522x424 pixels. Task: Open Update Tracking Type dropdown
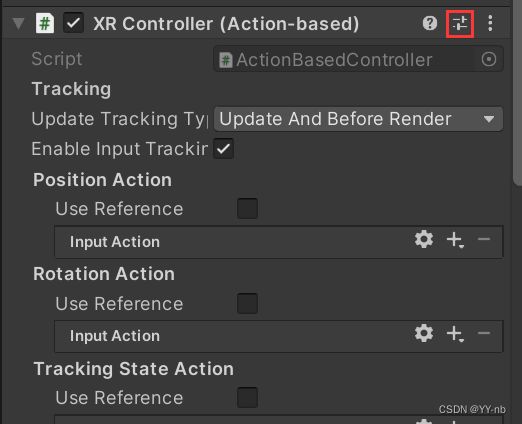pyautogui.click(x=358, y=119)
